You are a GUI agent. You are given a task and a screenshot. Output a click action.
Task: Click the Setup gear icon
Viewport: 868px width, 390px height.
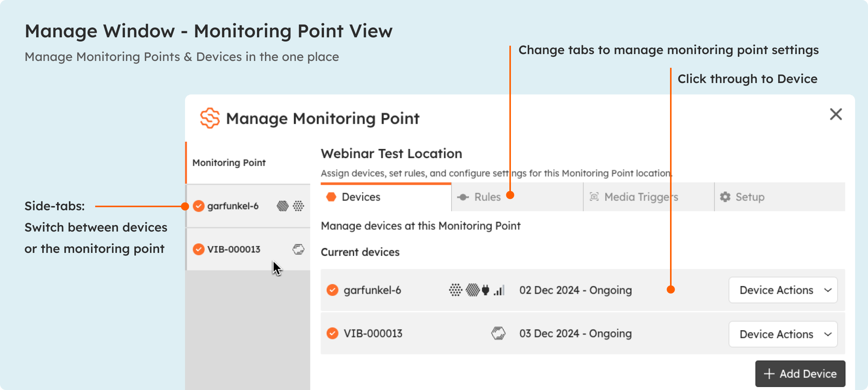coord(725,197)
